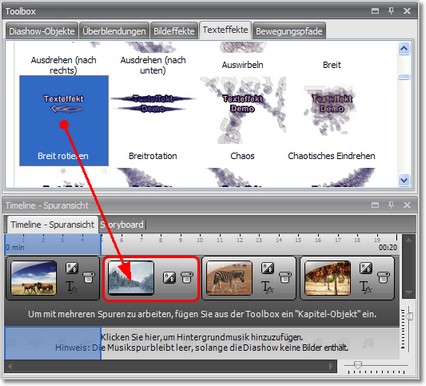
Task: Select the zebra image in timeline
Action: pos(229,278)
